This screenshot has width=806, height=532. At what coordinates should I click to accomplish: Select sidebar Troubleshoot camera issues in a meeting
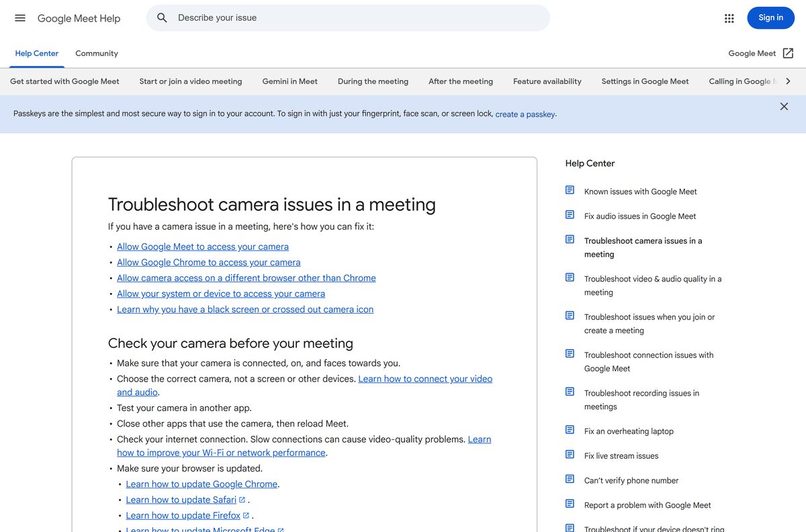click(x=643, y=247)
